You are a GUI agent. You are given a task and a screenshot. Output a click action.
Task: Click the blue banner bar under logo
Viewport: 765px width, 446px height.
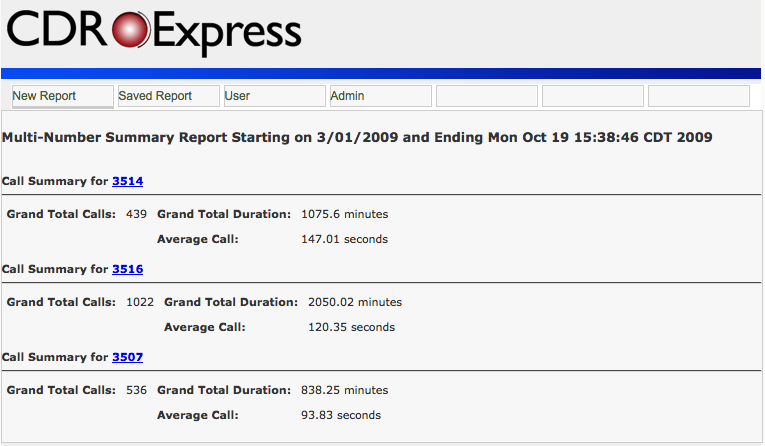point(380,73)
